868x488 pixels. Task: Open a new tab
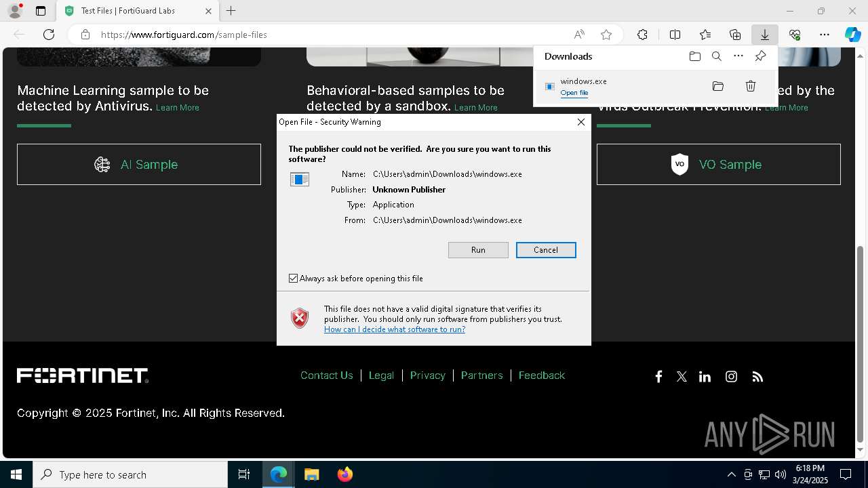click(231, 11)
